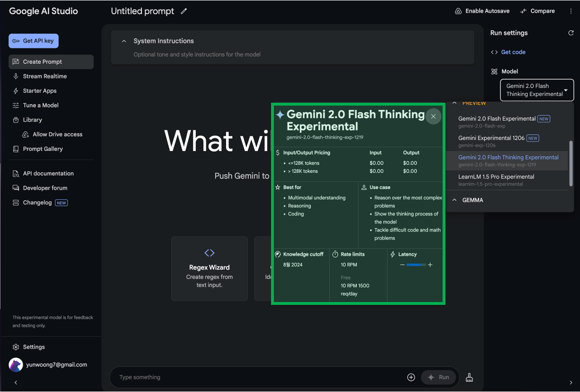Click the Google AI Studio logo
Image resolution: width=580 pixels, height=392 pixels.
(x=44, y=11)
